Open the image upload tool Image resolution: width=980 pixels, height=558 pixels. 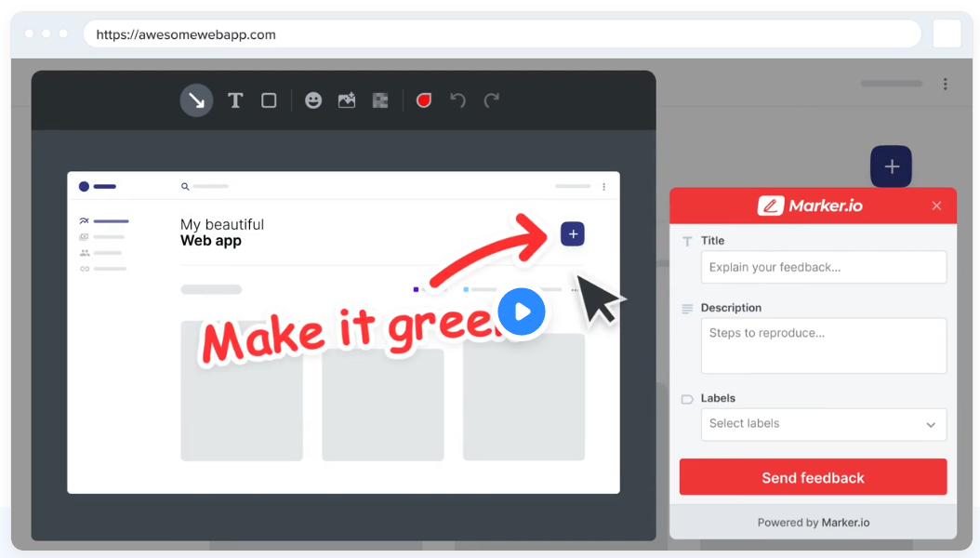(346, 100)
